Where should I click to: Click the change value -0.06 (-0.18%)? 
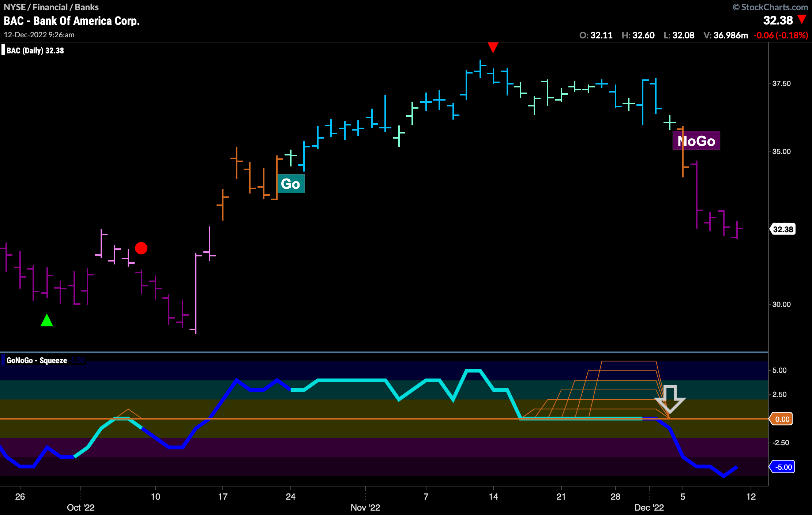(781, 35)
